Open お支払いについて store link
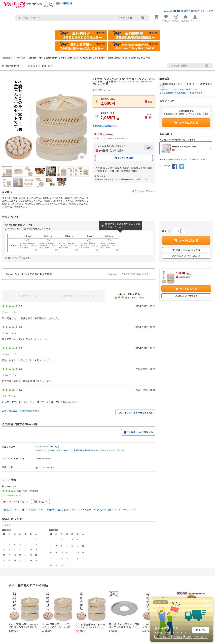 [11, 510]
